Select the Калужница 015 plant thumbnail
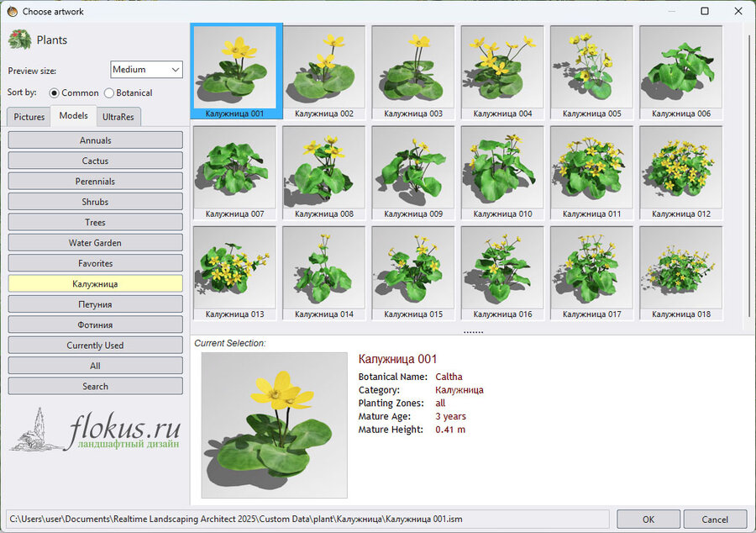756x533 pixels. pos(413,272)
